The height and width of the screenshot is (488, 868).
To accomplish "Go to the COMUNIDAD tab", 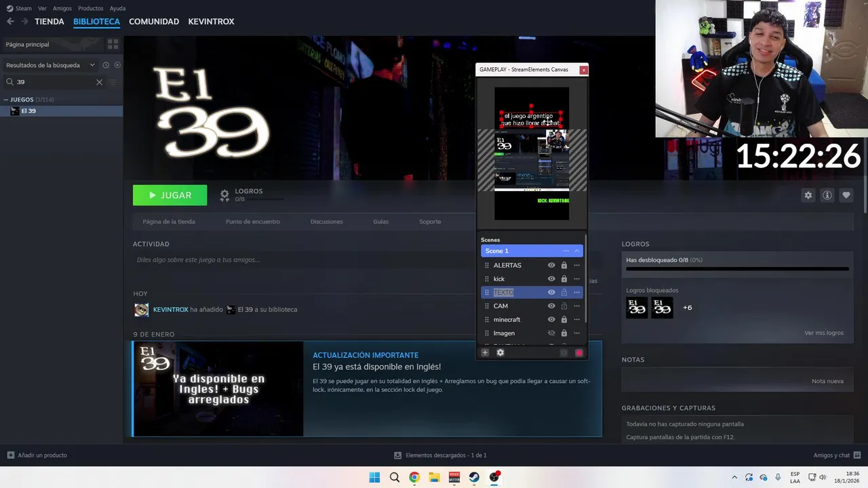I will click(154, 22).
